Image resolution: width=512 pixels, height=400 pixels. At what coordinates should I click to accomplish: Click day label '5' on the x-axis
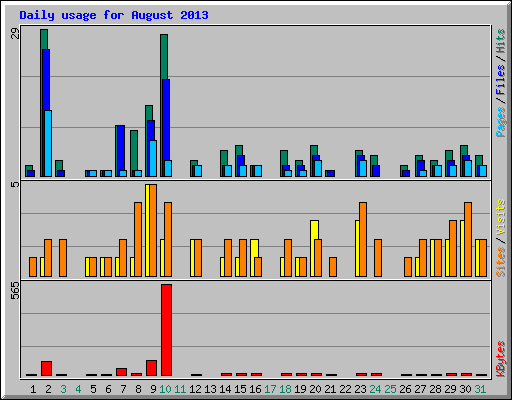tap(93, 389)
